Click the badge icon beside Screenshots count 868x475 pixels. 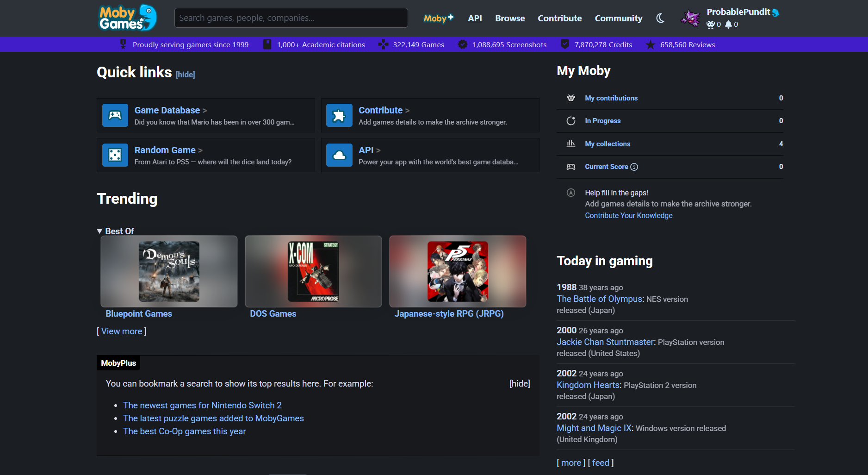[x=462, y=44]
